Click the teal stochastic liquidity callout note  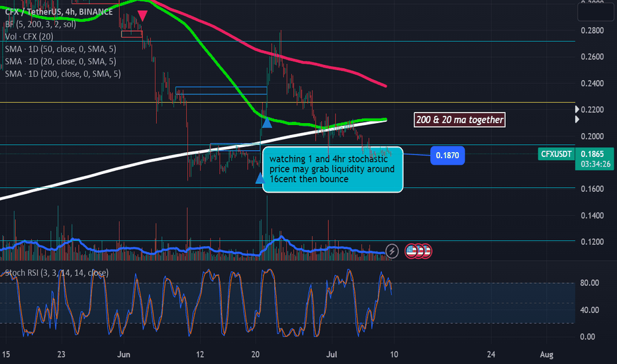tap(332, 169)
